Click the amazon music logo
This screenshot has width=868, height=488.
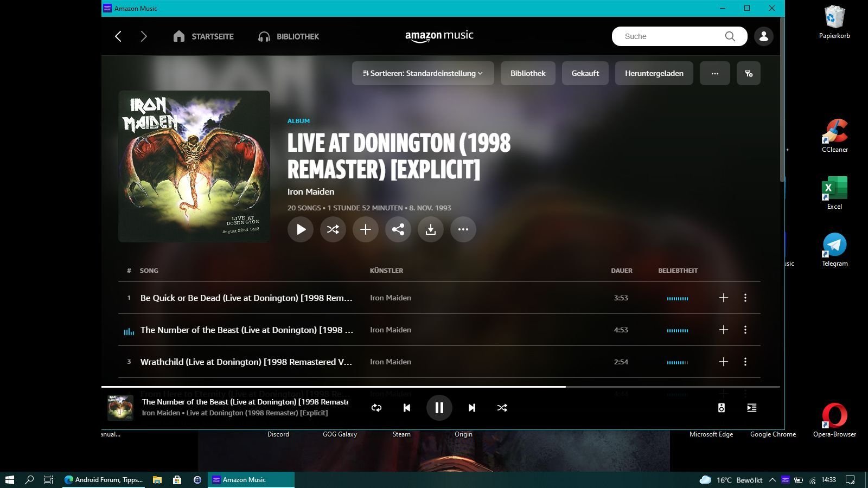click(439, 36)
